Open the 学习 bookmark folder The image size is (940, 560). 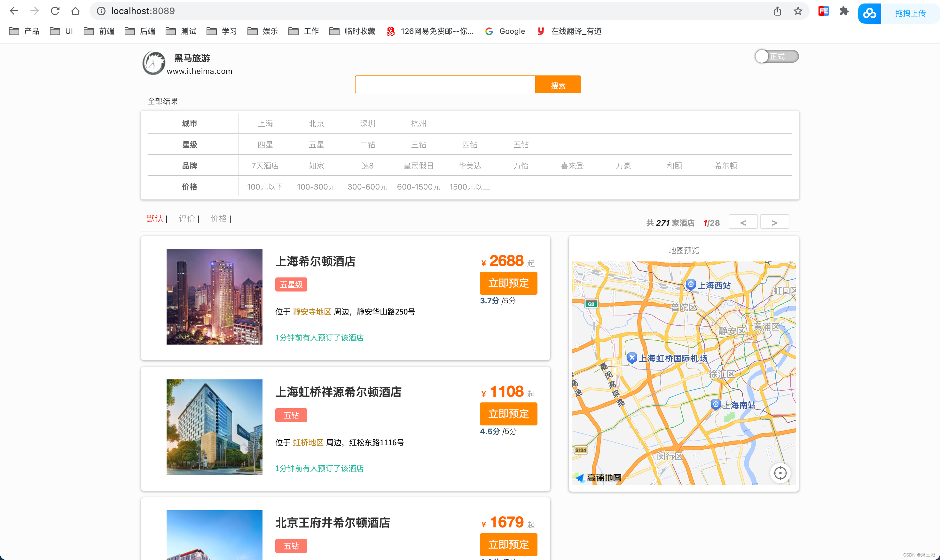click(x=222, y=31)
